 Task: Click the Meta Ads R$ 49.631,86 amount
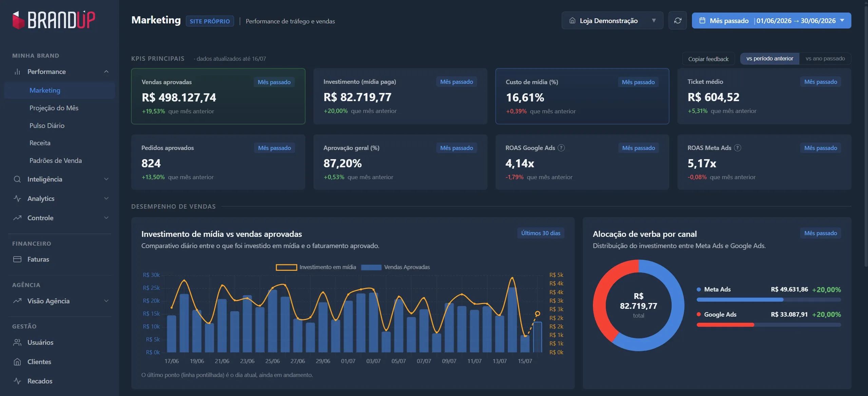point(789,289)
